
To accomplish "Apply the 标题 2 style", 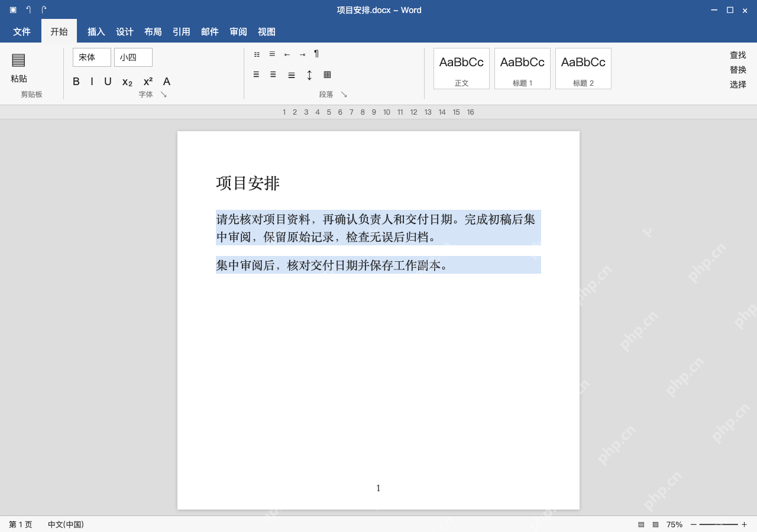I will click(x=583, y=69).
